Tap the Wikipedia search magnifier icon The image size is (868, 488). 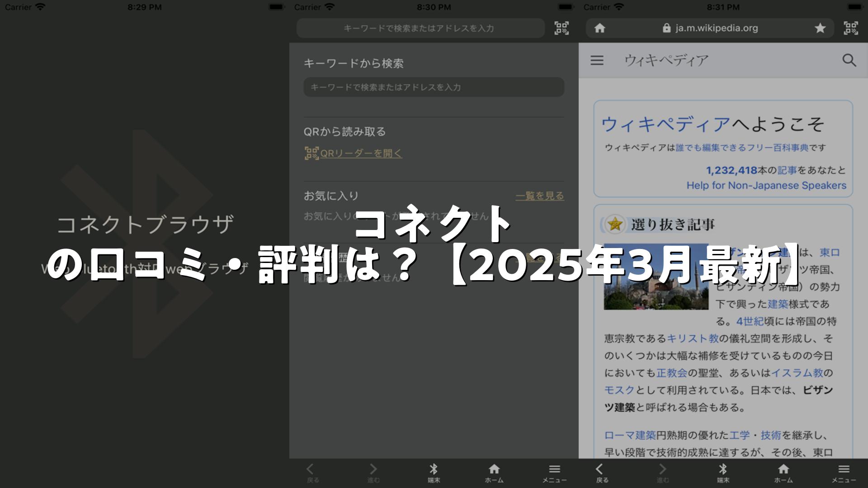(849, 60)
